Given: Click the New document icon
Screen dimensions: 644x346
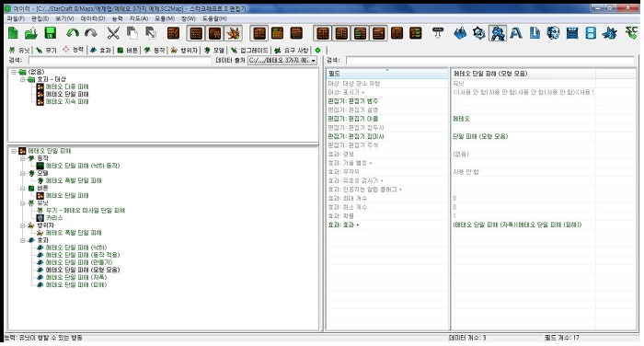Looking at the screenshot, I should [13, 33].
